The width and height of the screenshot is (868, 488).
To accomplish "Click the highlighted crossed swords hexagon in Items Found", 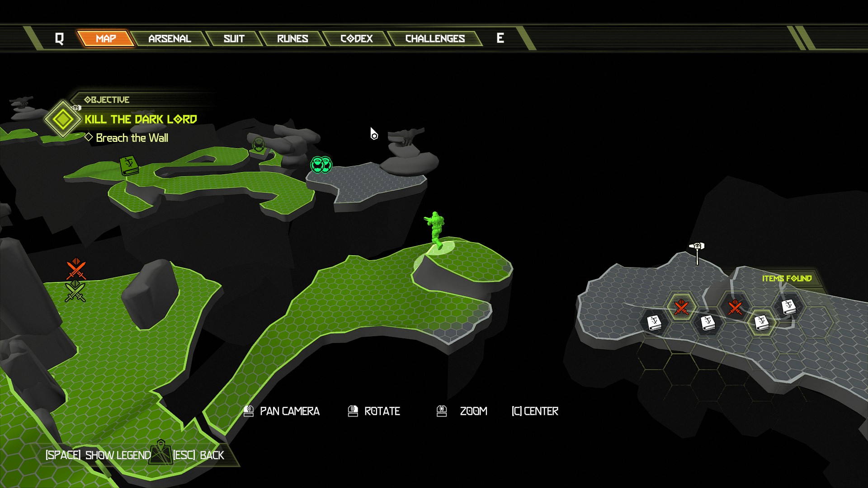I will [x=681, y=307].
